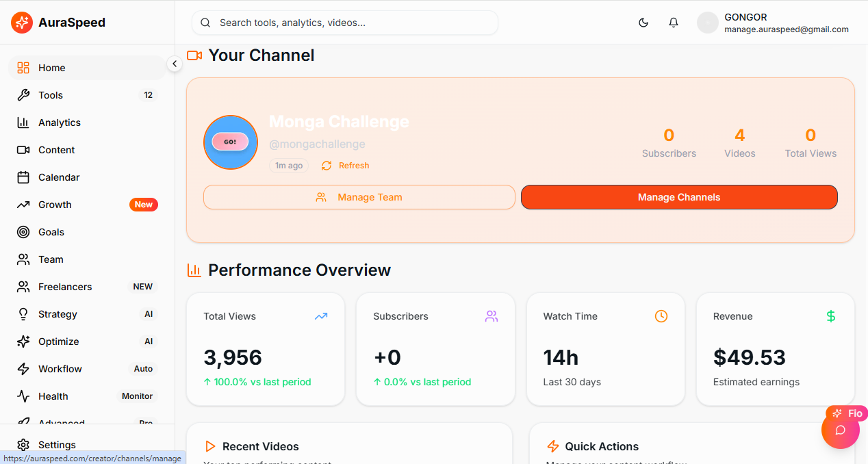
Task: Toggle dark mode using the moon icon
Action: coord(643,22)
